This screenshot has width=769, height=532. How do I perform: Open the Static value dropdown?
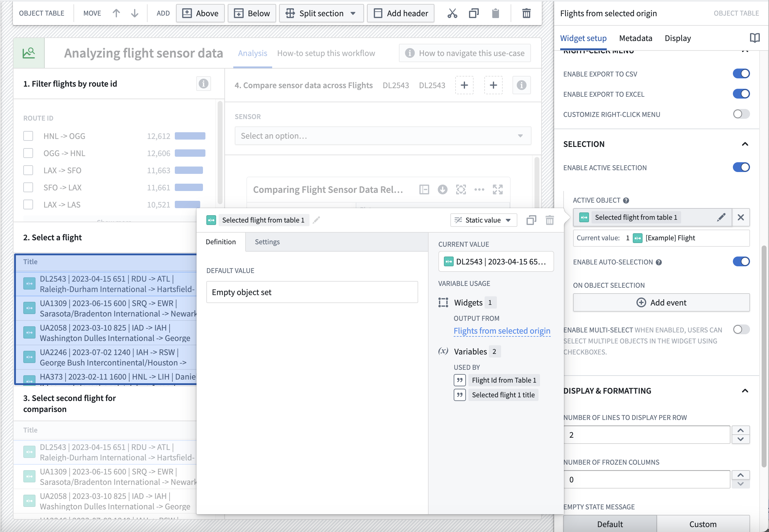[x=483, y=220]
